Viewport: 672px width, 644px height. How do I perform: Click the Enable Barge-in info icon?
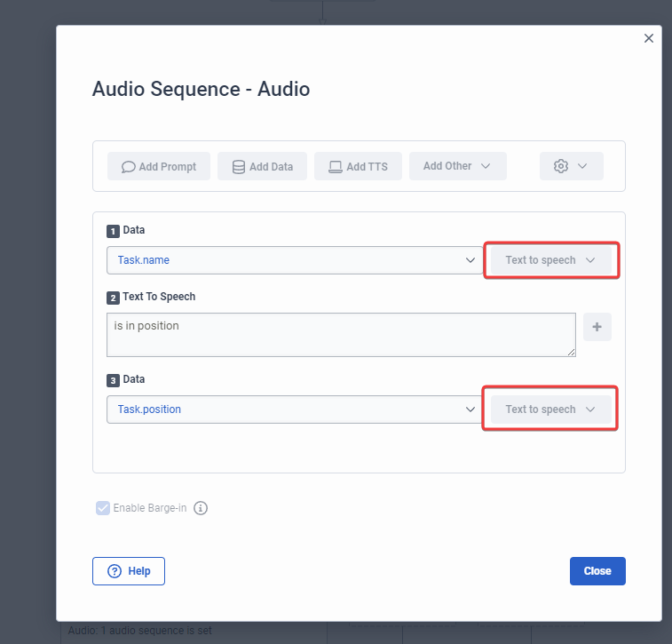pos(201,509)
